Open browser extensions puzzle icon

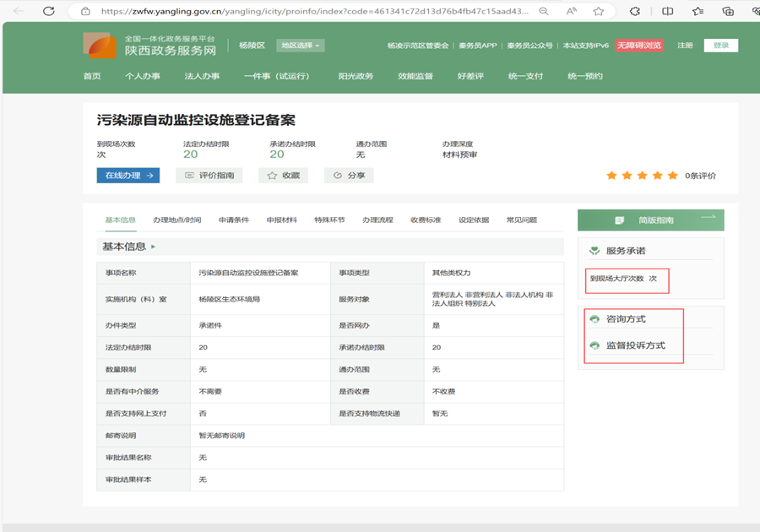coord(634,11)
